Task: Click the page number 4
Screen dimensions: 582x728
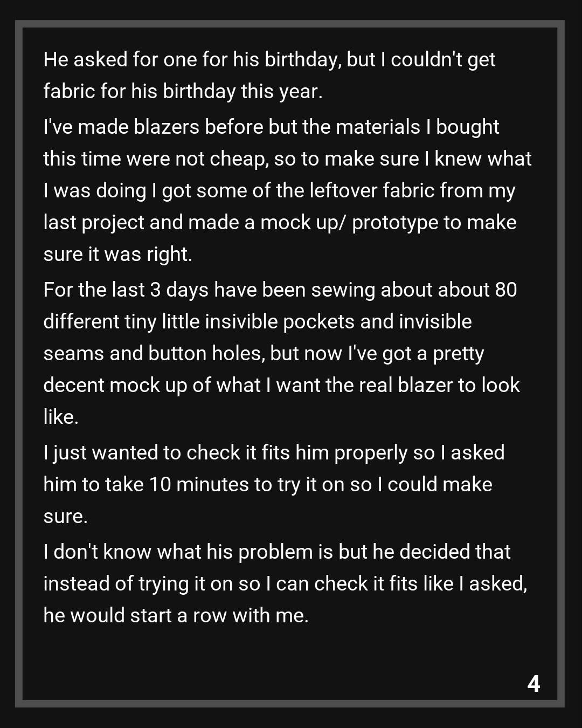Action: click(533, 684)
